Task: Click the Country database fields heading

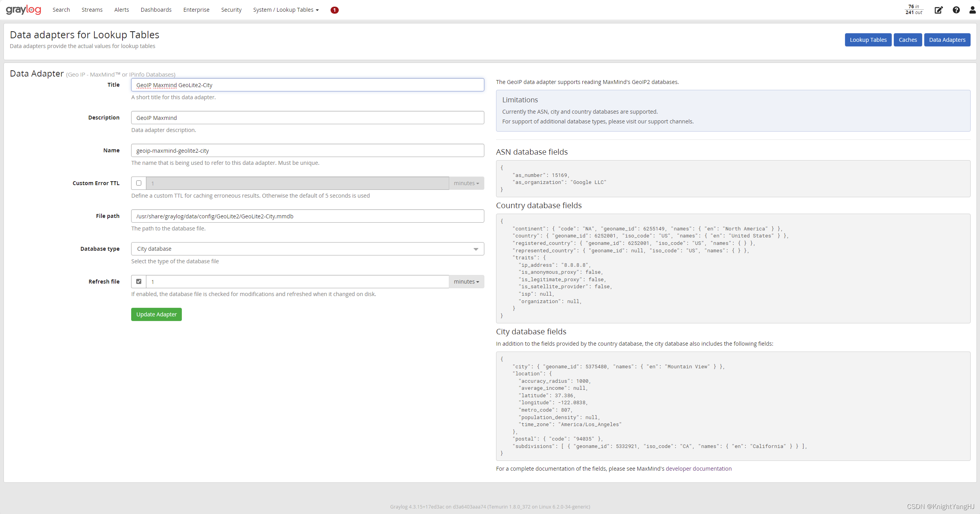Action: pos(539,205)
